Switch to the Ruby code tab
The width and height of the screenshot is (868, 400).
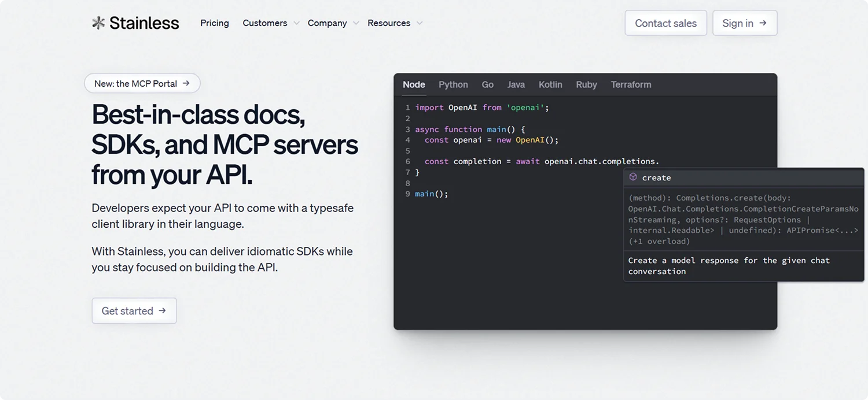coord(586,84)
